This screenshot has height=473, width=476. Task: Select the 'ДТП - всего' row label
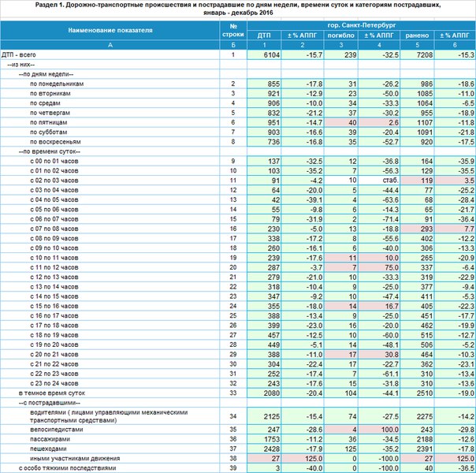pyautogui.click(x=19, y=55)
